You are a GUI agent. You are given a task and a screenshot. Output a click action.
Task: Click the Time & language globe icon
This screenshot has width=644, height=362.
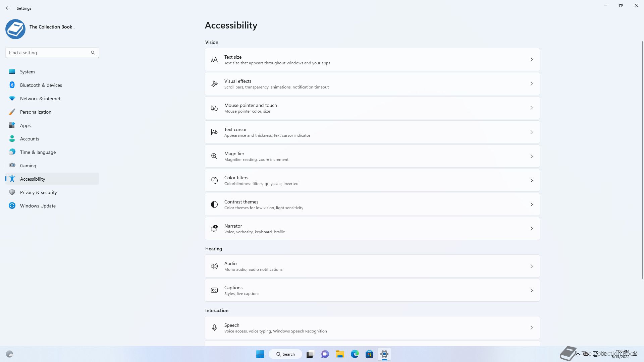12,152
